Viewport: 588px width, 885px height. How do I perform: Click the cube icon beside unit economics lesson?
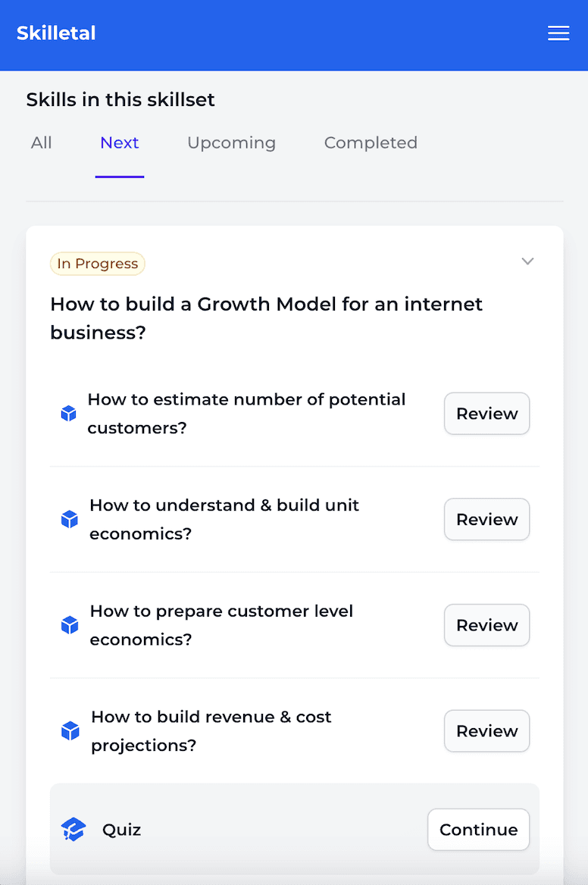pyautogui.click(x=70, y=520)
